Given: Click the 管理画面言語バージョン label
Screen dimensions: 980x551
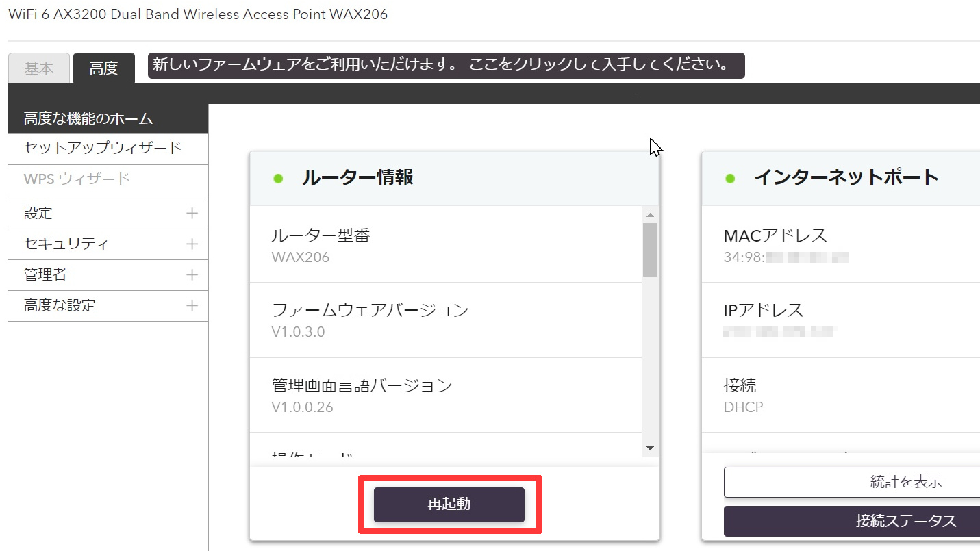Looking at the screenshot, I should click(362, 385).
